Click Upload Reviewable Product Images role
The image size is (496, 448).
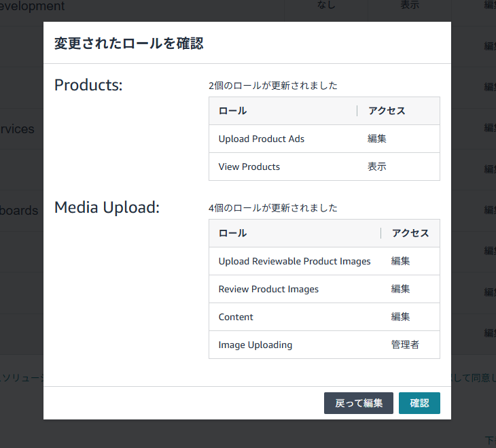pyautogui.click(x=295, y=261)
